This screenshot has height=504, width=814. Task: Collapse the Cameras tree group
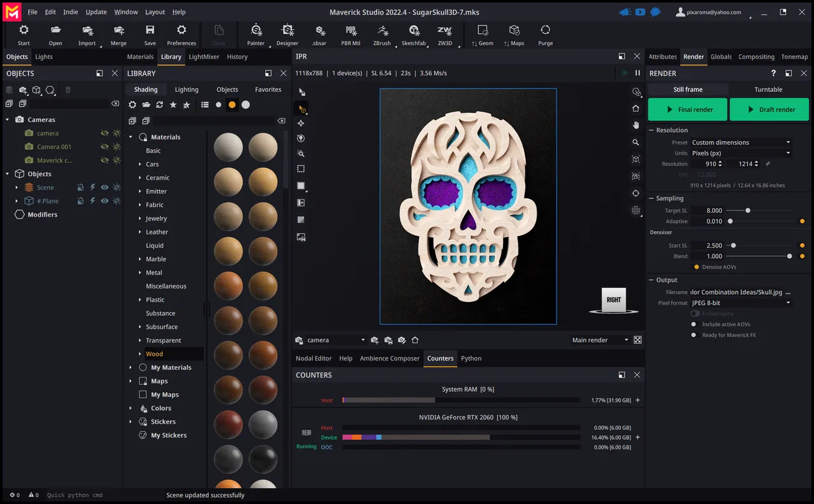click(8, 119)
